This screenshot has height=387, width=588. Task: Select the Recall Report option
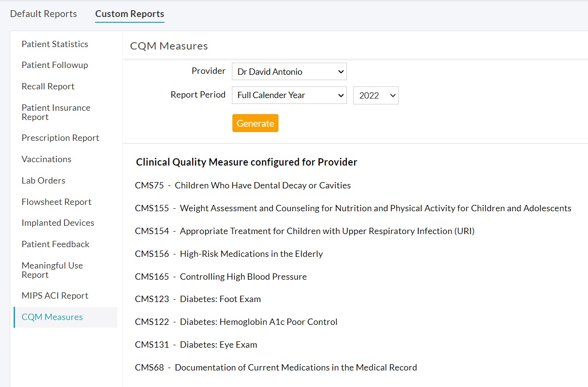click(48, 86)
